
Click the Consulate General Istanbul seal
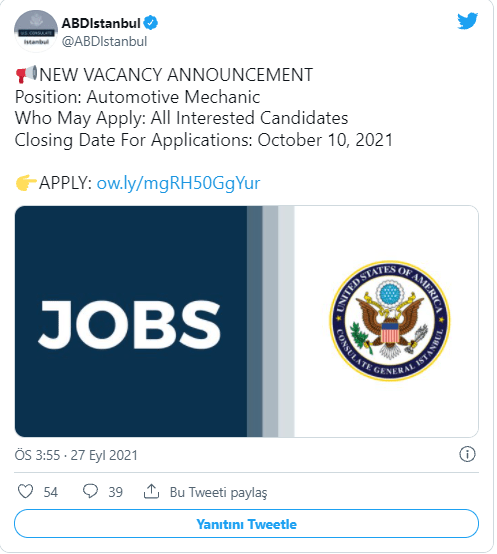tap(390, 321)
